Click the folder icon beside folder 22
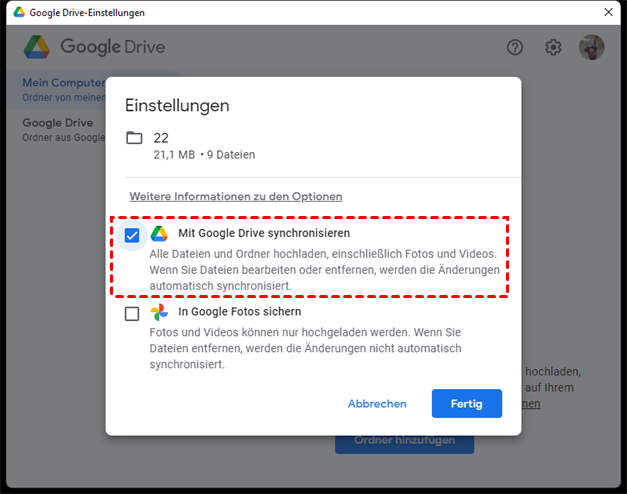Viewport: 627px width, 494px height. coord(134,138)
